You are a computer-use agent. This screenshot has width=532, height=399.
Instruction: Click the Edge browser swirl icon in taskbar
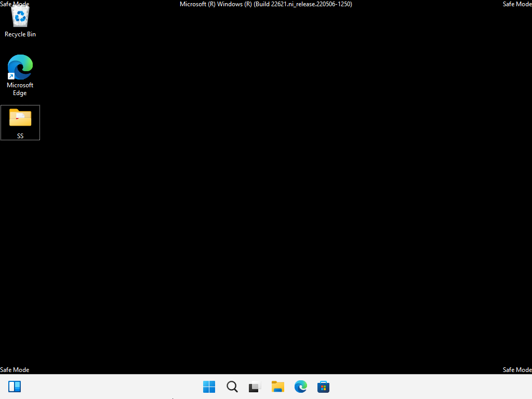[x=300, y=387]
